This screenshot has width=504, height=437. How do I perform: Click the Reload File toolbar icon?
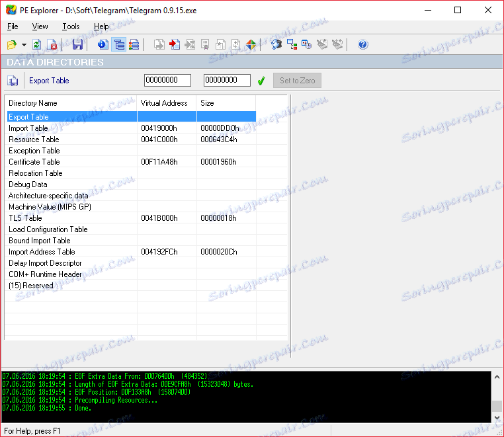[36, 44]
